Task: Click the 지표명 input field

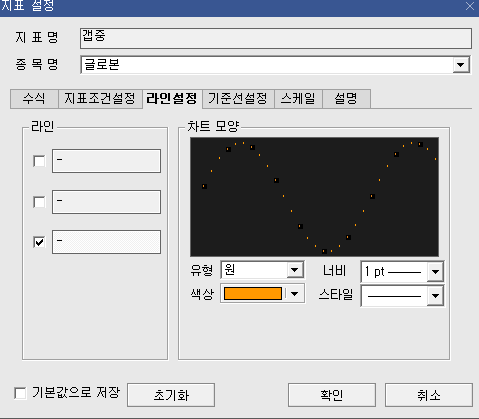Action: click(x=276, y=38)
